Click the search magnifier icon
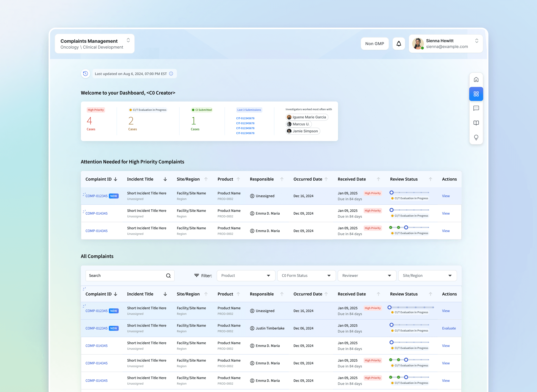 tap(168, 275)
